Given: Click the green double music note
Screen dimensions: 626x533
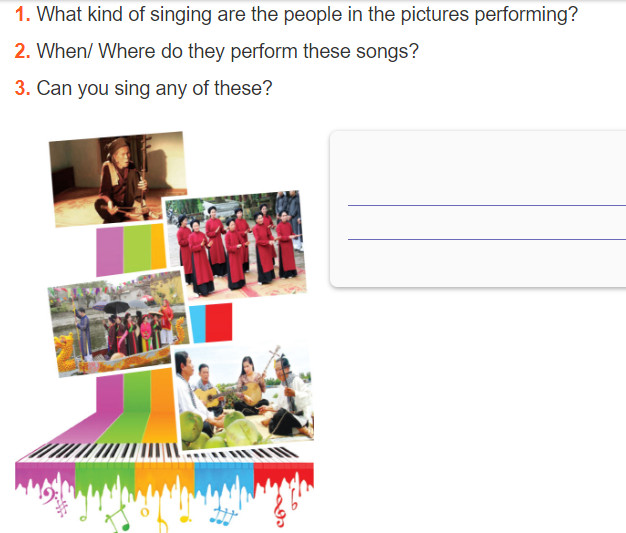Looking at the screenshot, I should 118,518.
